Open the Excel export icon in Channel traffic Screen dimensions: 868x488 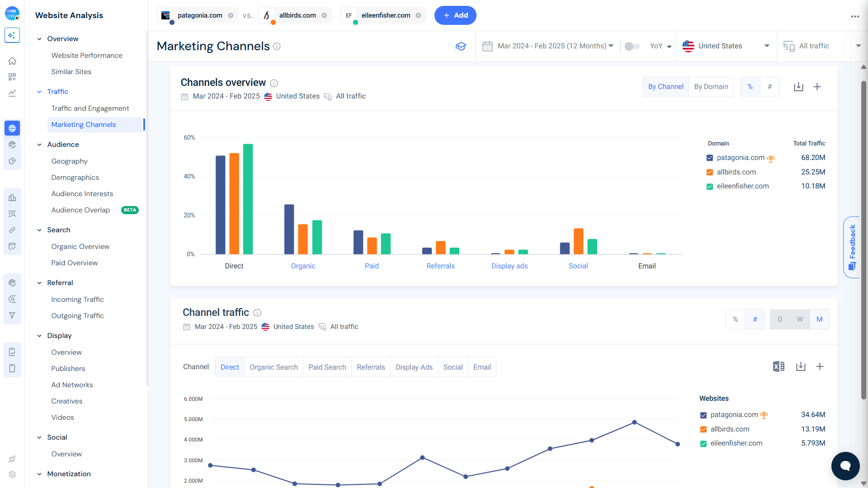(x=778, y=366)
